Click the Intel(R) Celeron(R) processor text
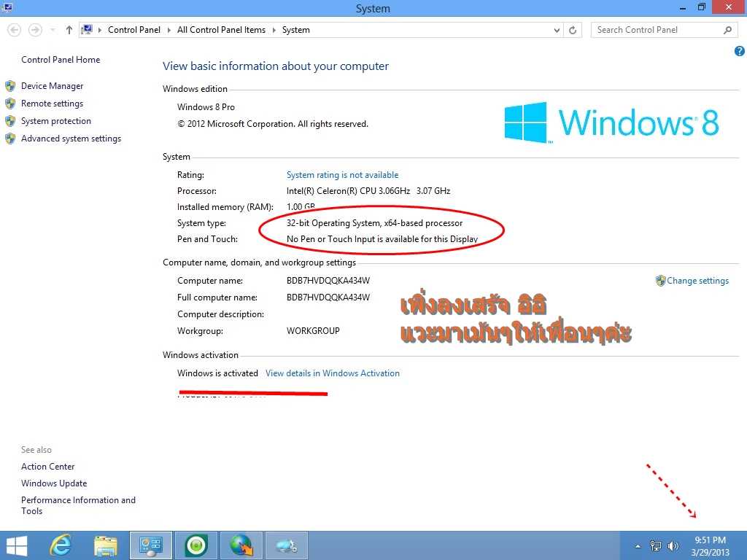 click(x=368, y=191)
